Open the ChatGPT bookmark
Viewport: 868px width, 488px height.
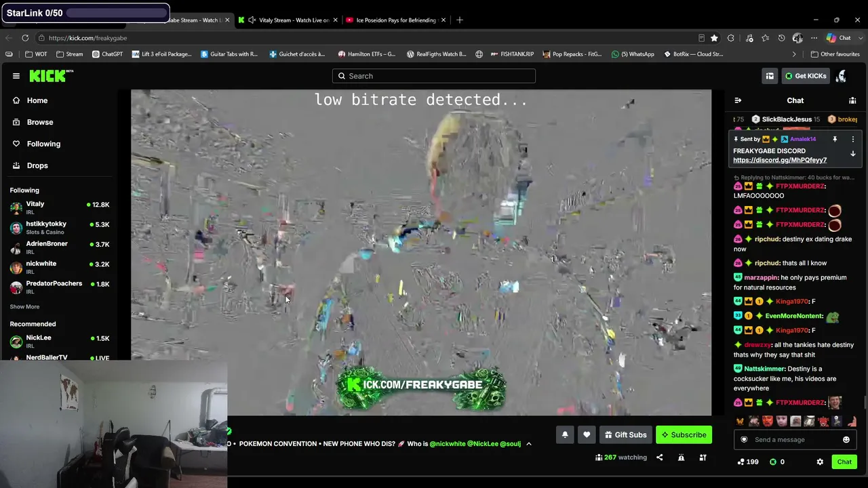tap(107, 54)
